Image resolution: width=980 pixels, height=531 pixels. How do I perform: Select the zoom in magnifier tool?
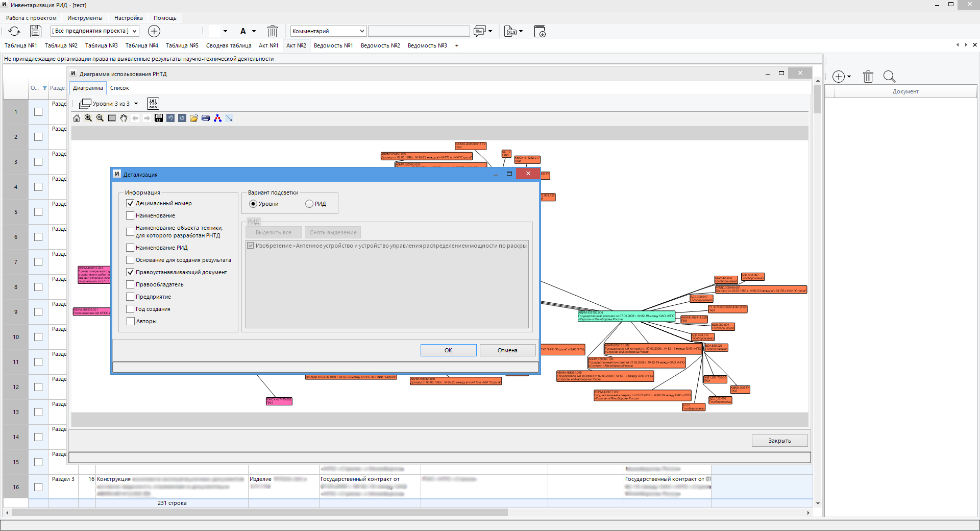[x=88, y=118]
